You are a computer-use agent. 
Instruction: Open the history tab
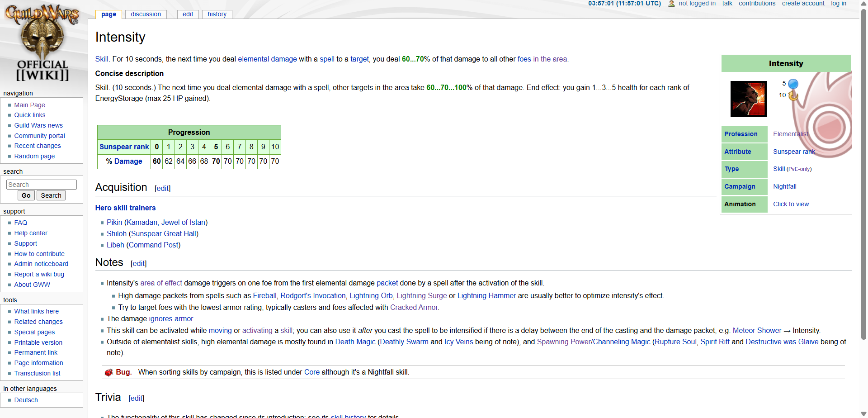217,14
